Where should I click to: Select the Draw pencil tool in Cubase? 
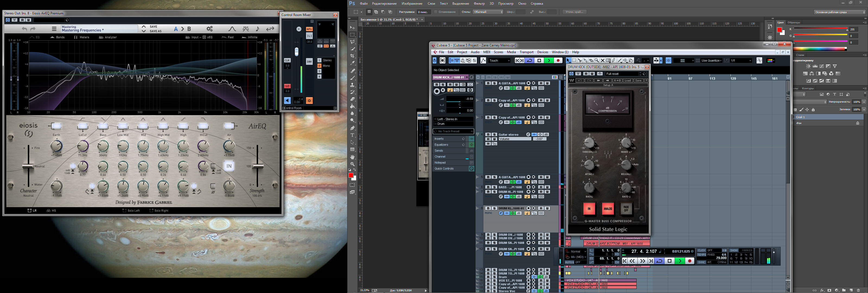point(614,60)
